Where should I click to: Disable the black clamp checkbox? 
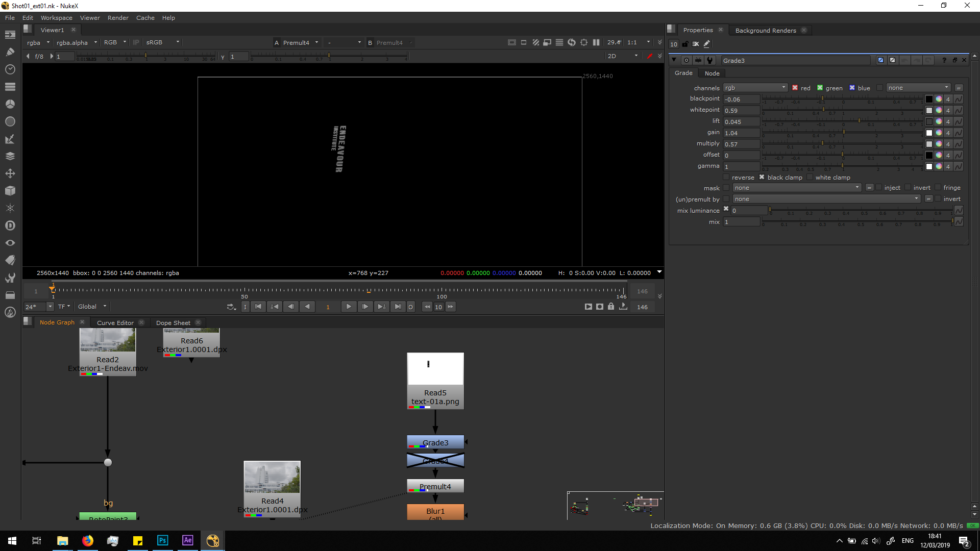pos(762,178)
